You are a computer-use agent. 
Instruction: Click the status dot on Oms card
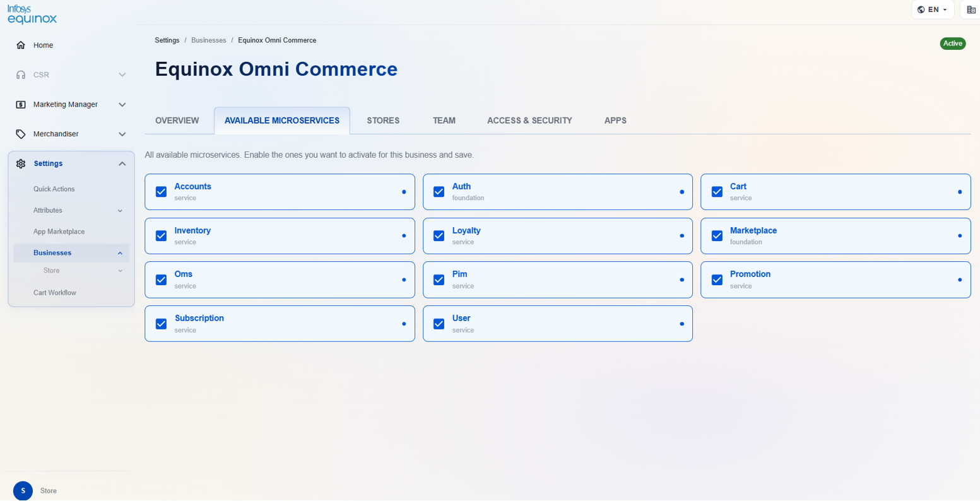coord(404,280)
